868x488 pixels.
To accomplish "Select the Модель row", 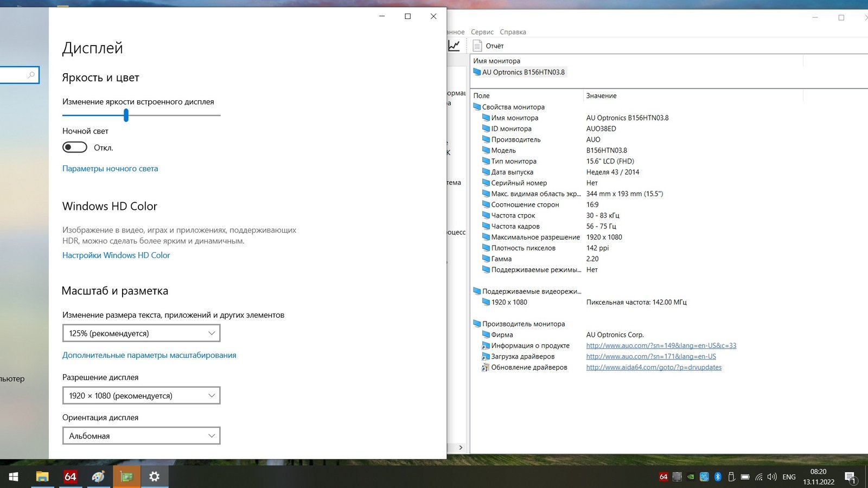I will [499, 150].
